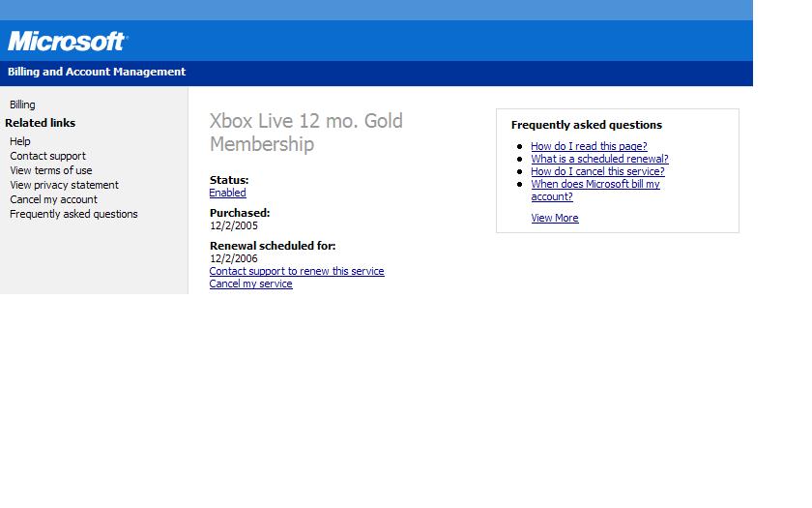This screenshot has width=812, height=508.
Task: Click the Billing and Account Management heading
Action: [x=97, y=72]
